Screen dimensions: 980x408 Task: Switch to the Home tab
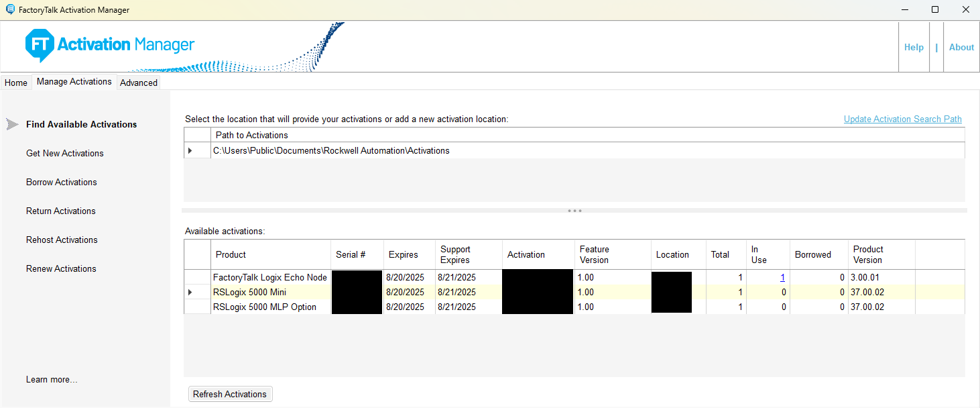click(16, 83)
